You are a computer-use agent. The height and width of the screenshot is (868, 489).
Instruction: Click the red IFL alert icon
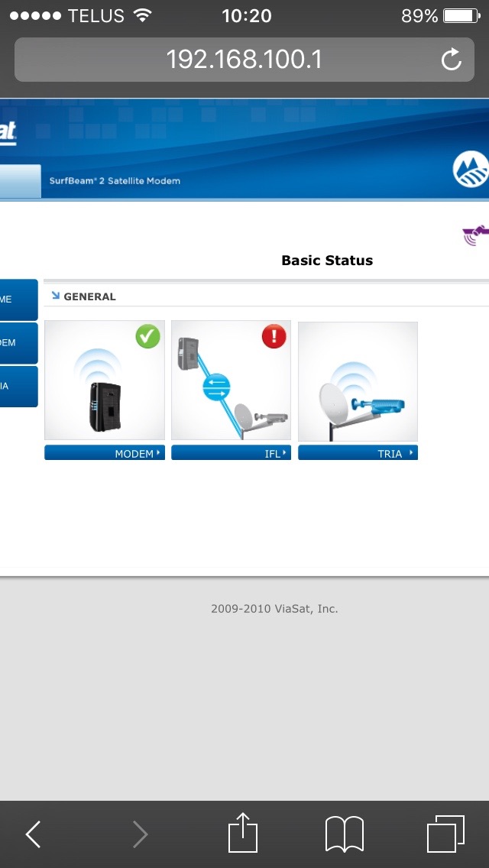coord(274,336)
